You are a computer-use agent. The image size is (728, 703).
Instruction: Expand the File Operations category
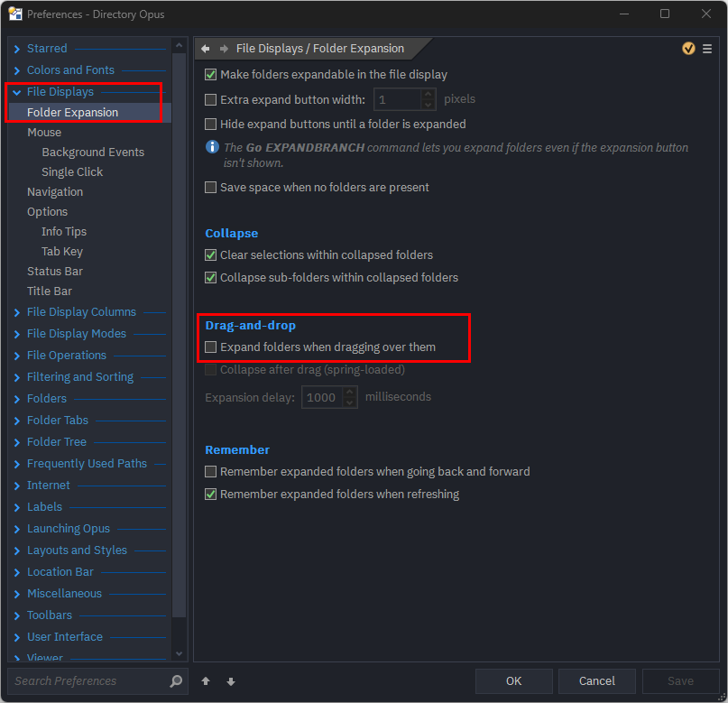pos(17,356)
